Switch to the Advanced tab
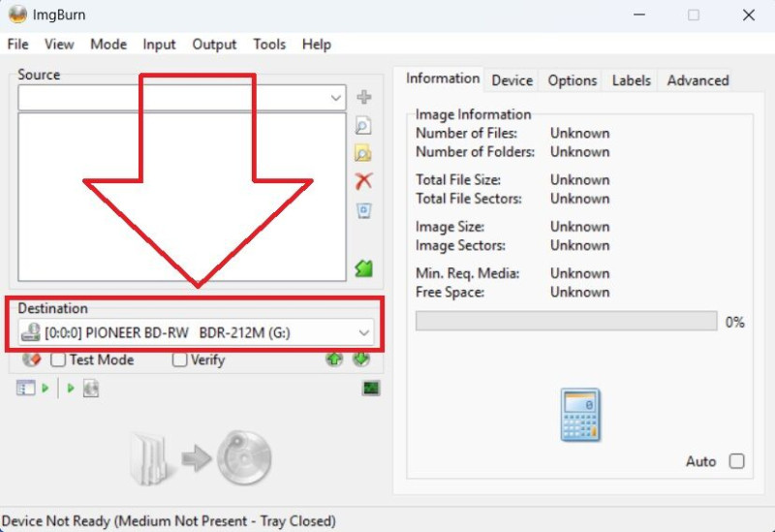Viewport: 775px width, 532px height. click(697, 80)
